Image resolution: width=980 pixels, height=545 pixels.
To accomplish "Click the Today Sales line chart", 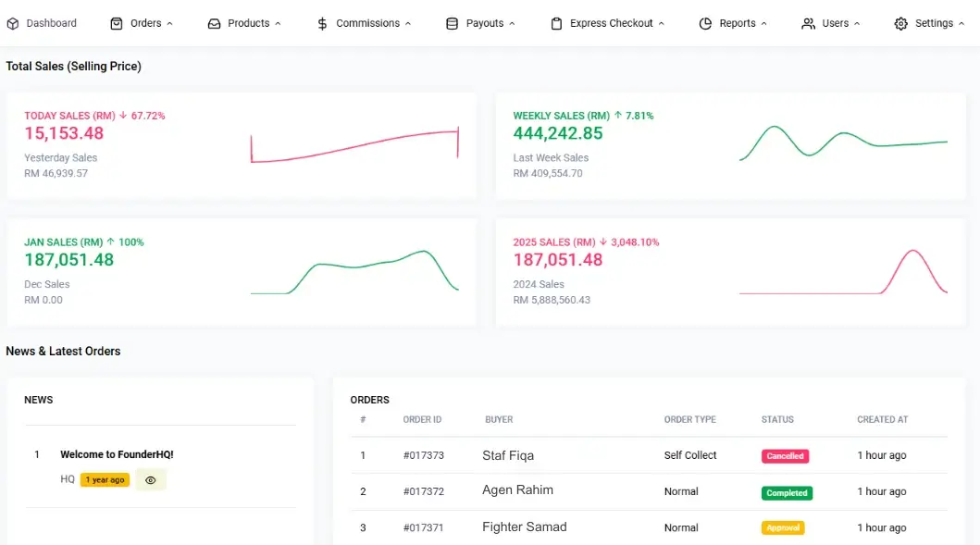I will (354, 146).
